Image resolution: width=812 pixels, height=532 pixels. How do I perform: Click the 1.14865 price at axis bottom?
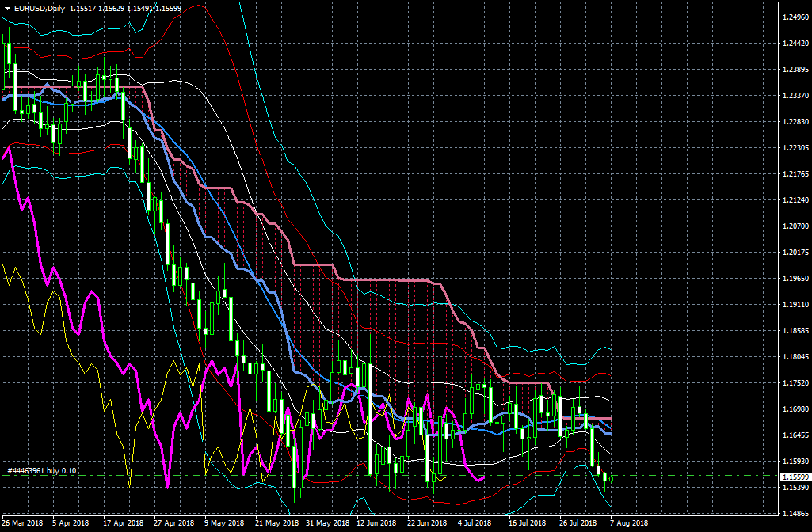pyautogui.click(x=795, y=514)
